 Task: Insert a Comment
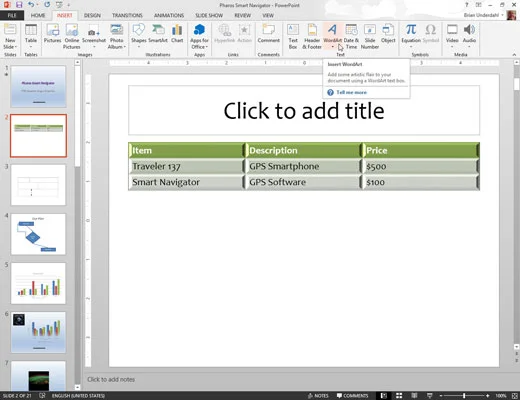pyautogui.click(x=268, y=33)
